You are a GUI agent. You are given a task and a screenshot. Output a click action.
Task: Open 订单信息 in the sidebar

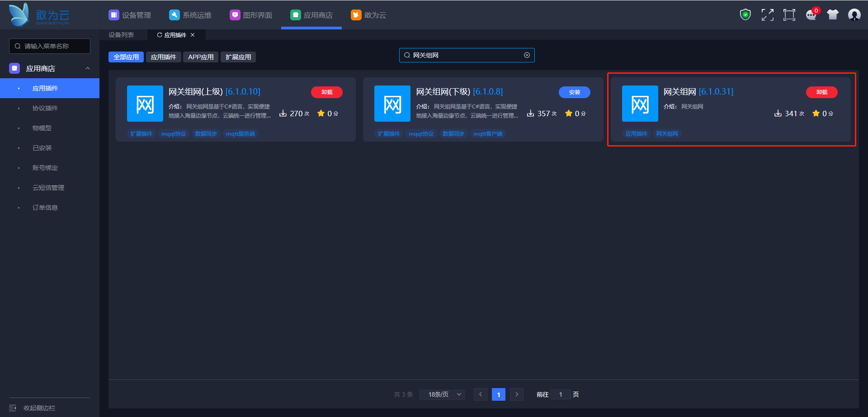click(50, 208)
